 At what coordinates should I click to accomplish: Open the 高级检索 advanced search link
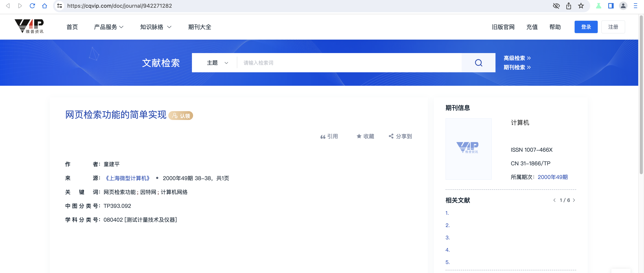516,58
